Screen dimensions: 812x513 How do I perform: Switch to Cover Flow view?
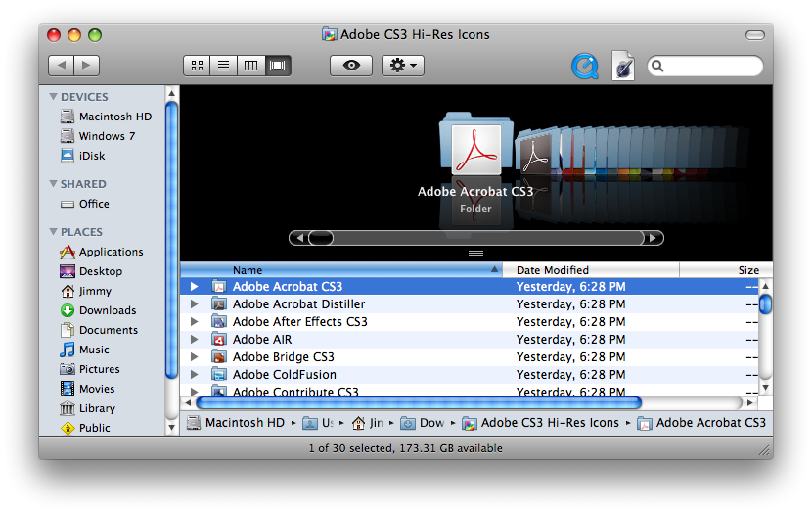(278, 66)
